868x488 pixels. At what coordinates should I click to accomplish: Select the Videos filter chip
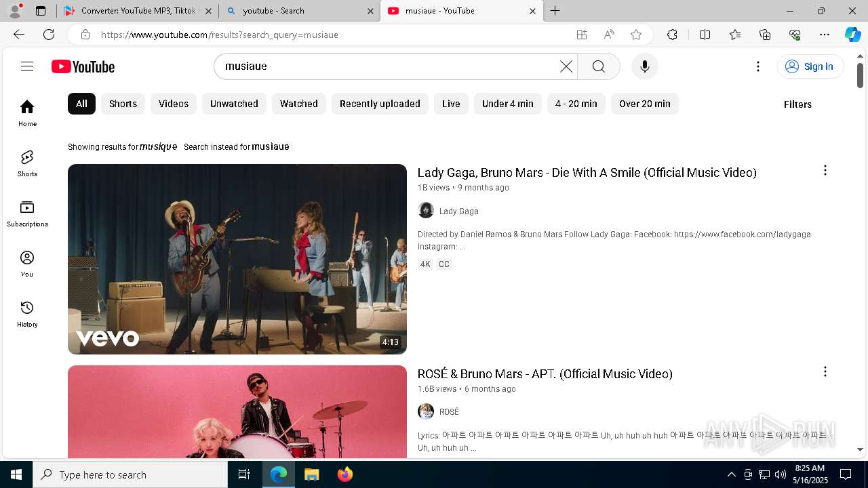[174, 104]
